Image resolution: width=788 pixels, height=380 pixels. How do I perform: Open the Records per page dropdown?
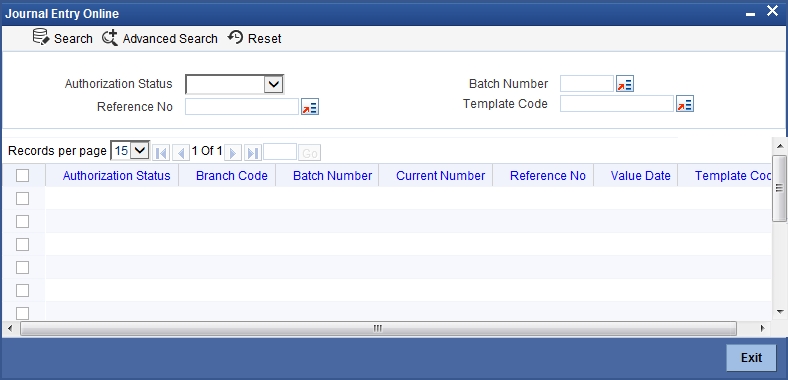click(x=139, y=150)
